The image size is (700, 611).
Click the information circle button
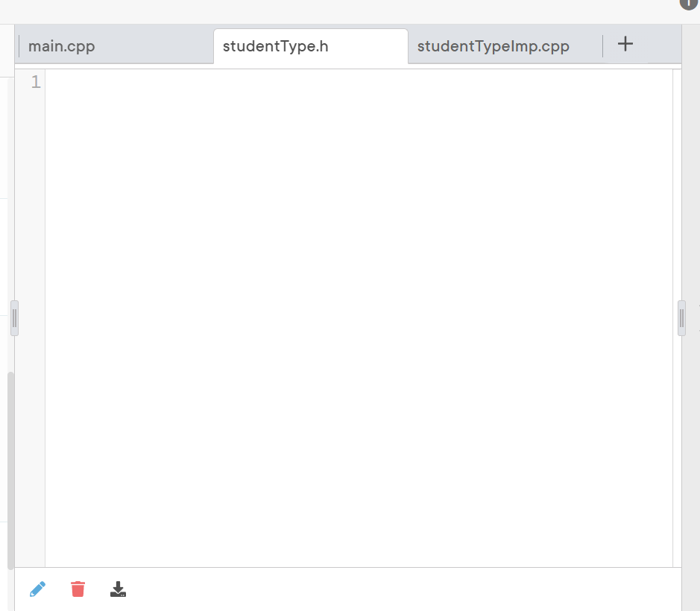pos(687,4)
